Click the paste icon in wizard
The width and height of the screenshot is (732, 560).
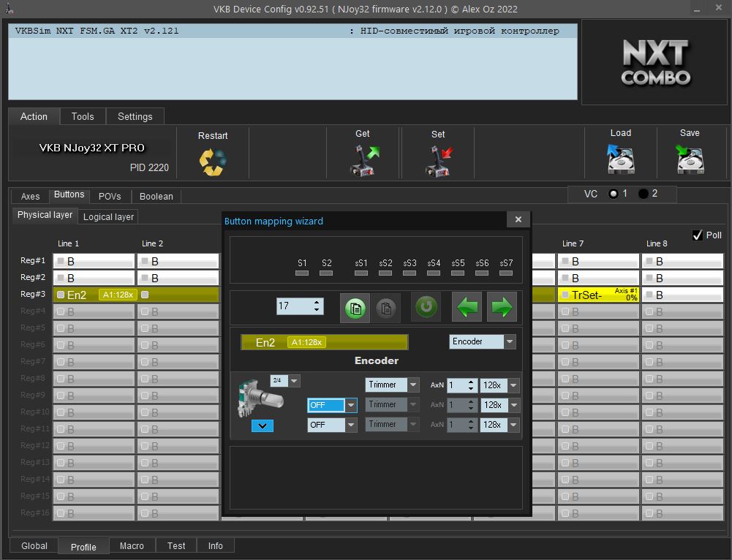coord(386,308)
